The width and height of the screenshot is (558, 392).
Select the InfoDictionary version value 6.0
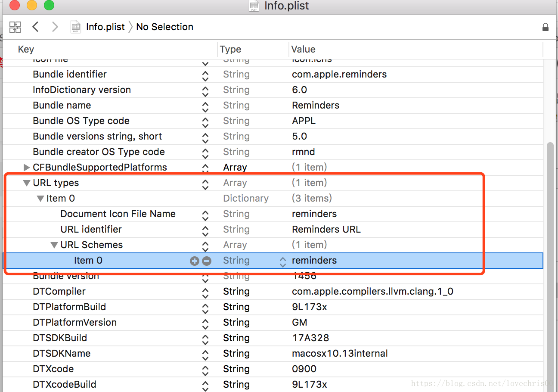point(299,90)
